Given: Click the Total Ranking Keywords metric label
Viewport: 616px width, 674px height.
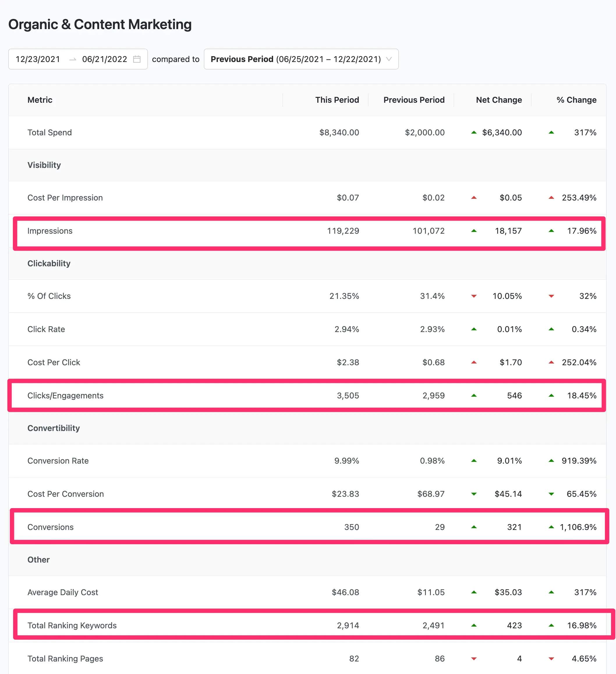Looking at the screenshot, I should click(72, 625).
